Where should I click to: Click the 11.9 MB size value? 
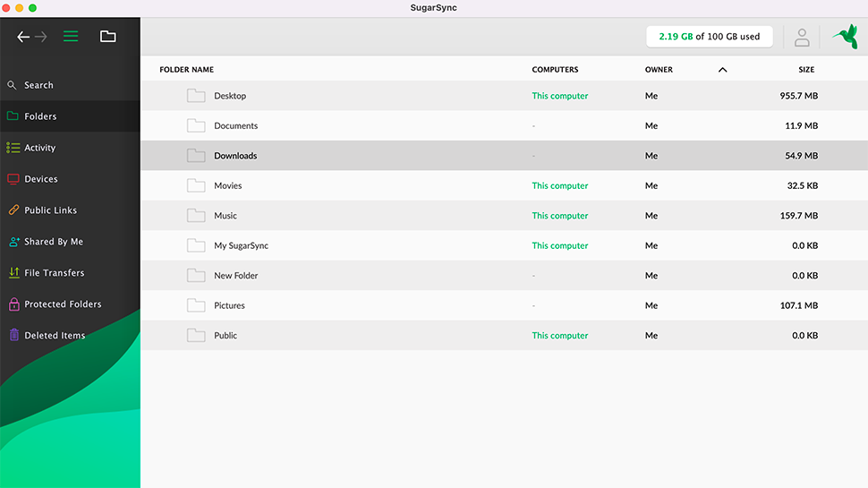click(801, 125)
